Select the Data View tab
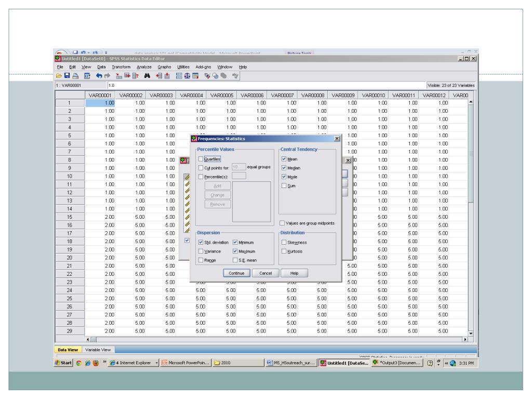Viewport: 532px width, 399px height. [x=68, y=350]
